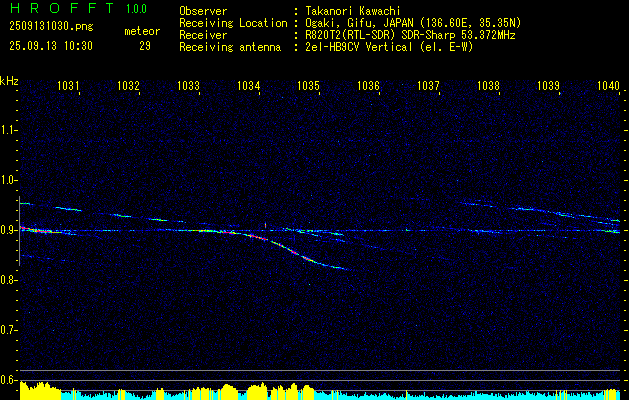Click time marker 1033
629x400 pixels.
click(x=188, y=85)
